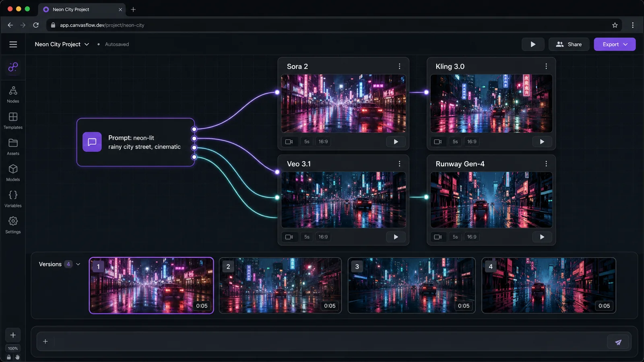Play the Kling 3.0 video clip
This screenshot has height=362, width=644.
pyautogui.click(x=542, y=142)
